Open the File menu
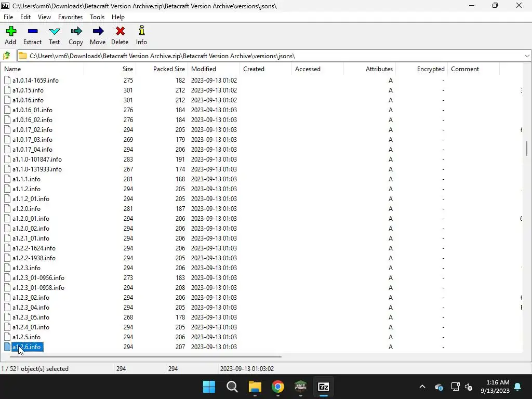 (x=8, y=17)
